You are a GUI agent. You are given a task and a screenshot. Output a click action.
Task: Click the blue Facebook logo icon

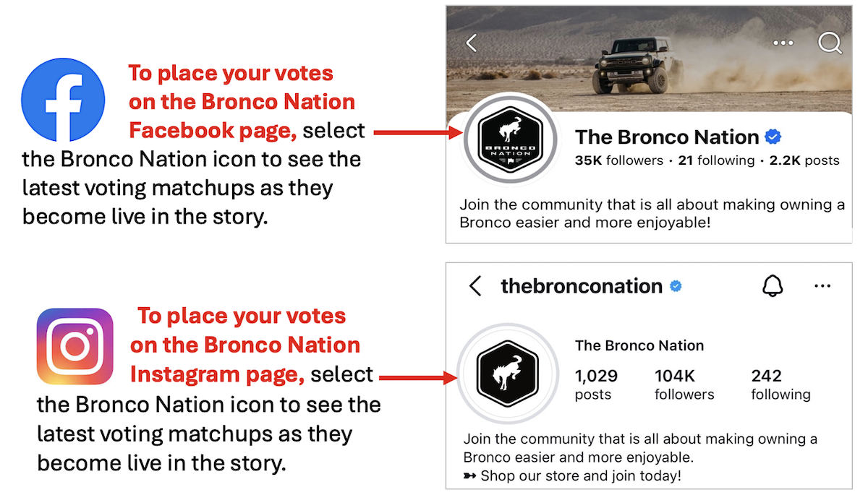coord(63,100)
